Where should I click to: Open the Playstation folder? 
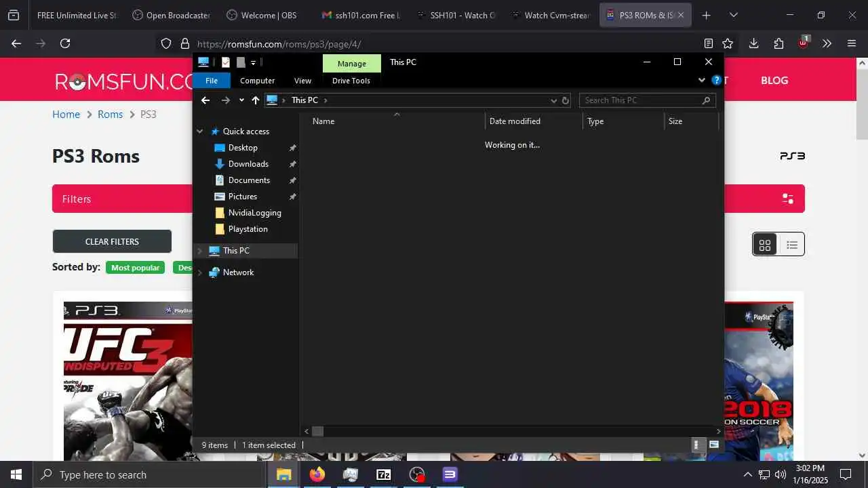(x=248, y=229)
